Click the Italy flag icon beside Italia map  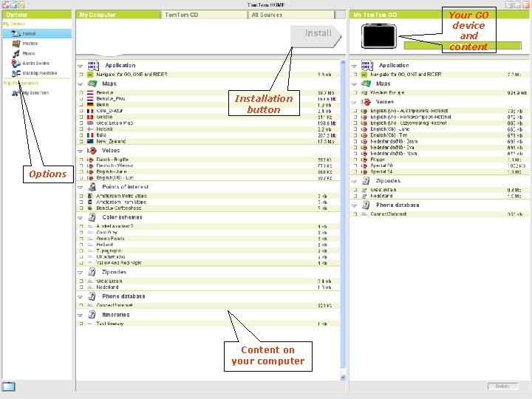coord(90,135)
